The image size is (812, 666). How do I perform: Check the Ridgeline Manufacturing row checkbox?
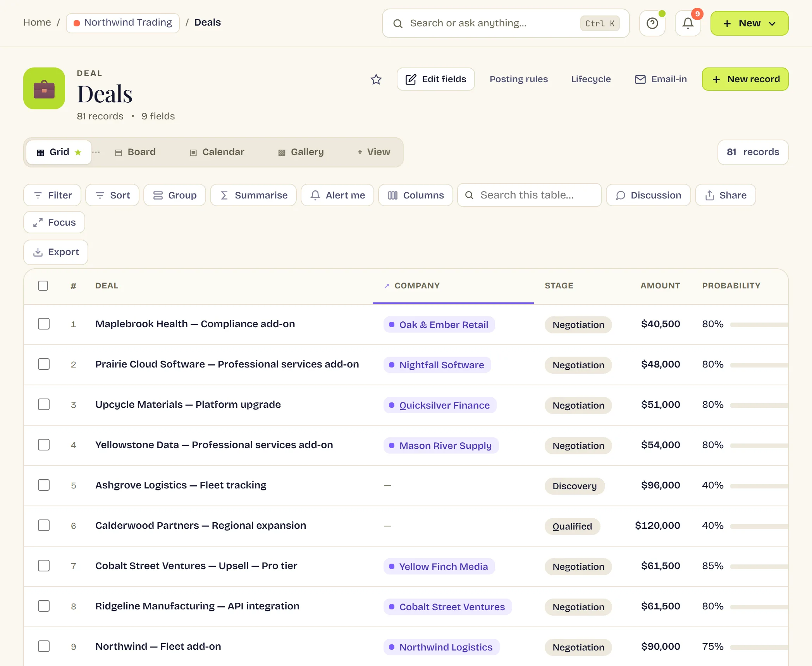44,606
